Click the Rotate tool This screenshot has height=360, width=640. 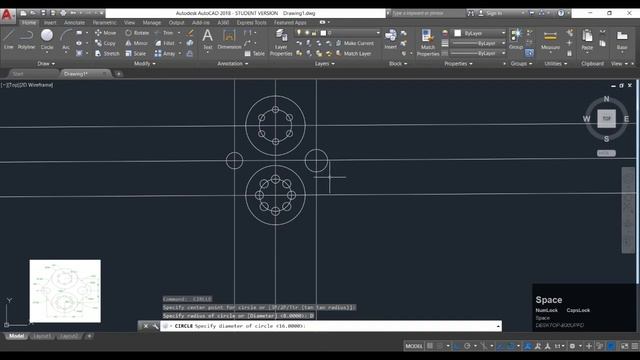coord(137,33)
